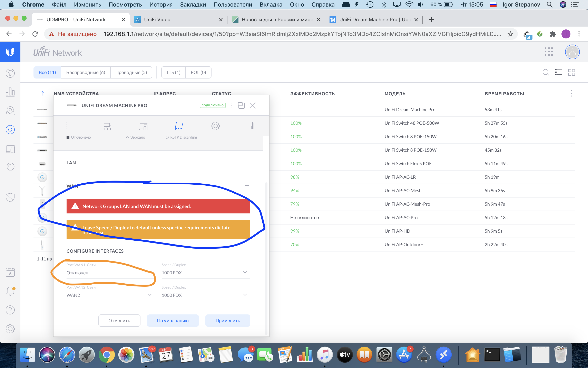Select the LTS (1) filter tab
This screenshot has width=588, height=368.
click(174, 72)
